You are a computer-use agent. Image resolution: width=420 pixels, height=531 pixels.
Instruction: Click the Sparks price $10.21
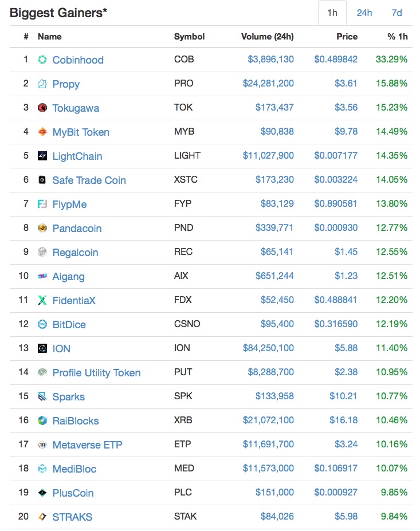pos(343,396)
